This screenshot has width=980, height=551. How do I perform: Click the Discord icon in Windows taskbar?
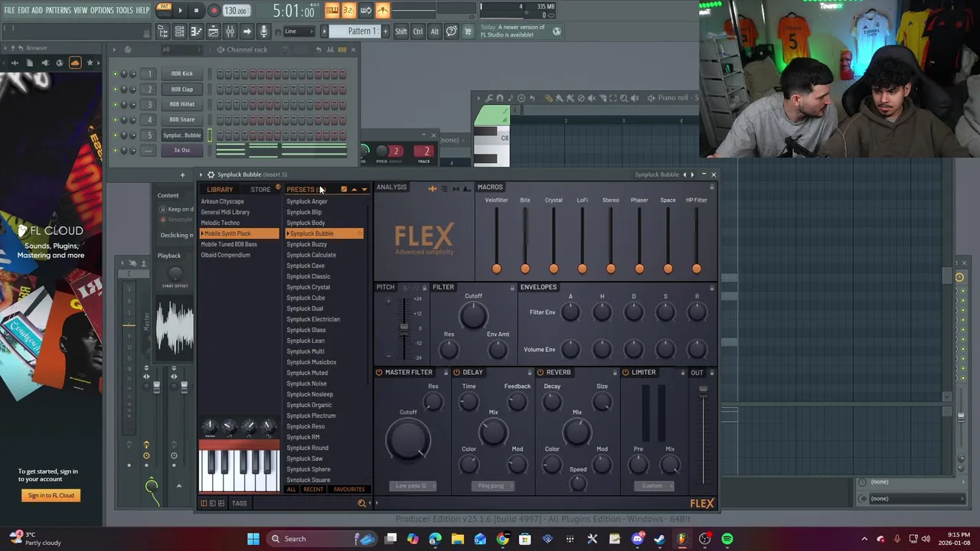coord(637,539)
